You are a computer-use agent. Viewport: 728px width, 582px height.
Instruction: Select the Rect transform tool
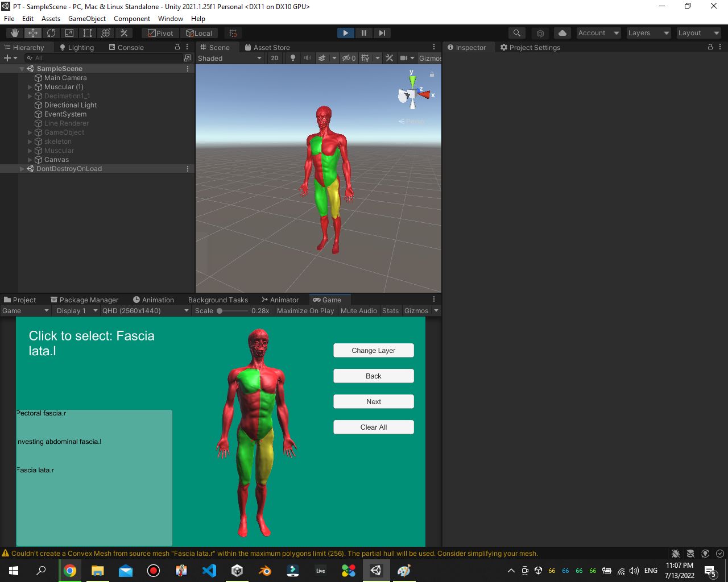88,33
